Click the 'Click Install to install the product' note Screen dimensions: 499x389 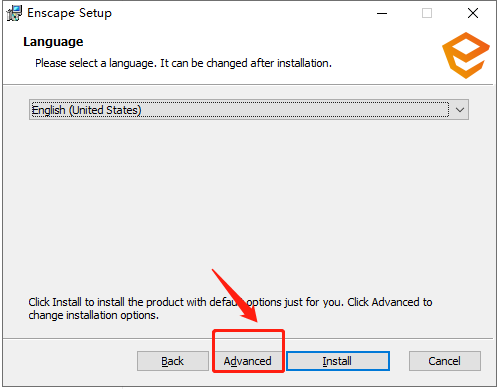coord(230,308)
